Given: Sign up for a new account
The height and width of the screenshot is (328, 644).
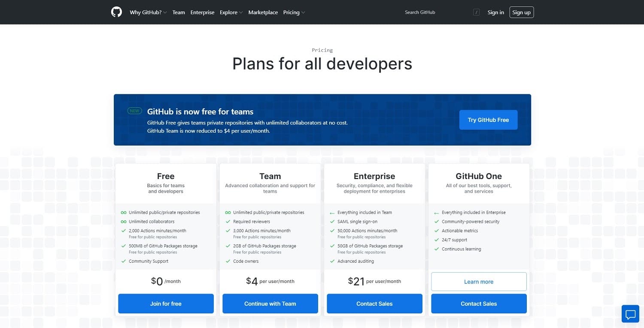Looking at the screenshot, I should 521,12.
